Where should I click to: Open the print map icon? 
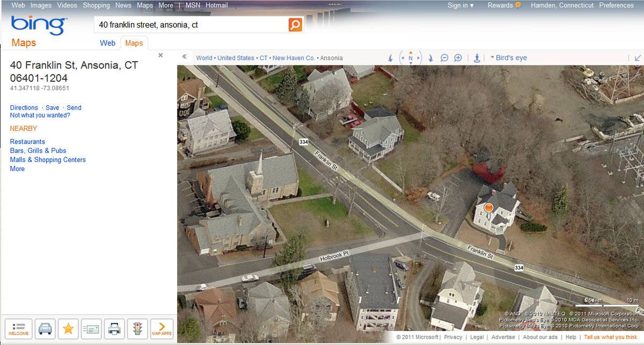[114, 329]
